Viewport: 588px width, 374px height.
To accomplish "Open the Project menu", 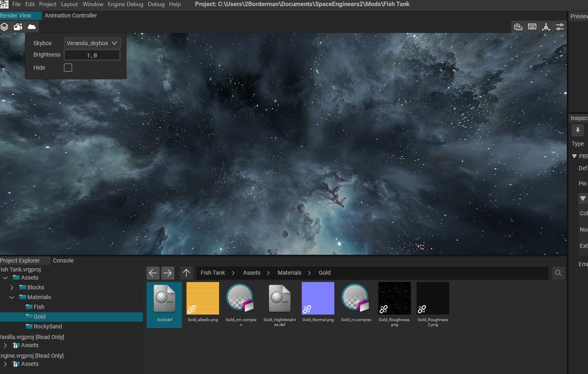I will (x=48, y=4).
